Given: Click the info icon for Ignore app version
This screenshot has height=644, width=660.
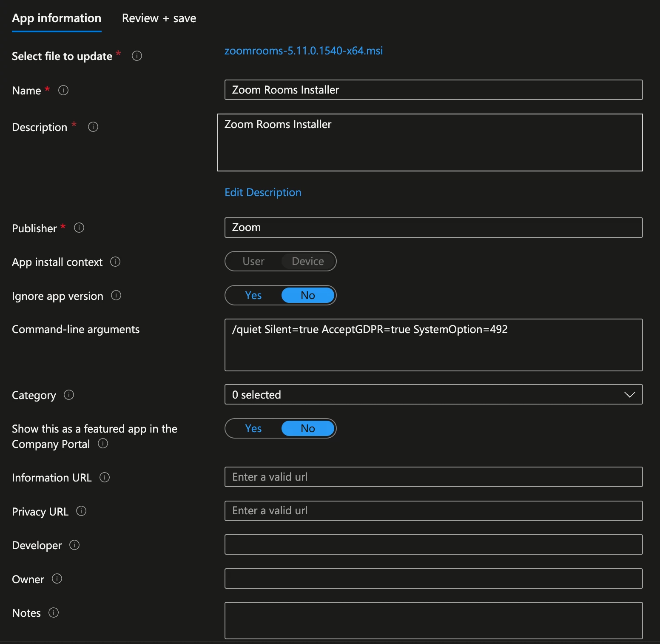Looking at the screenshot, I should (116, 295).
